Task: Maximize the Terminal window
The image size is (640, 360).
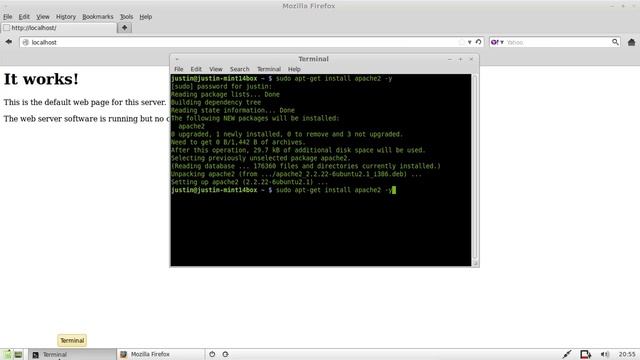Action: pos(460,59)
